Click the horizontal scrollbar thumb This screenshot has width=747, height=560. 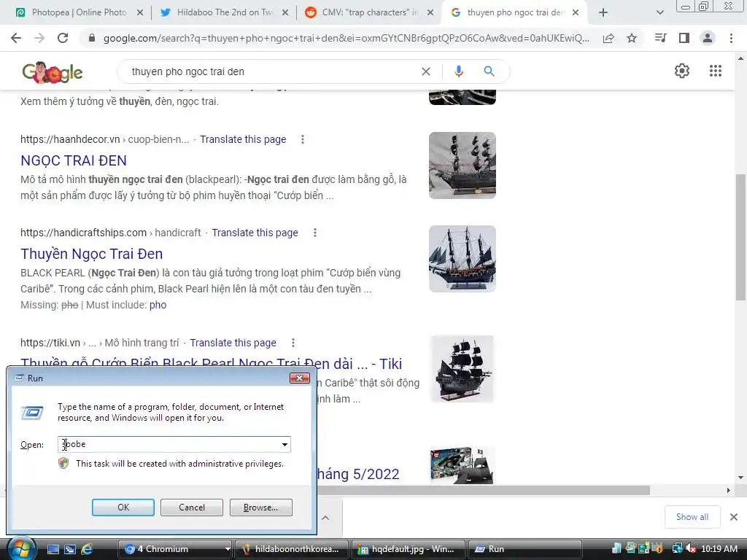484,491
